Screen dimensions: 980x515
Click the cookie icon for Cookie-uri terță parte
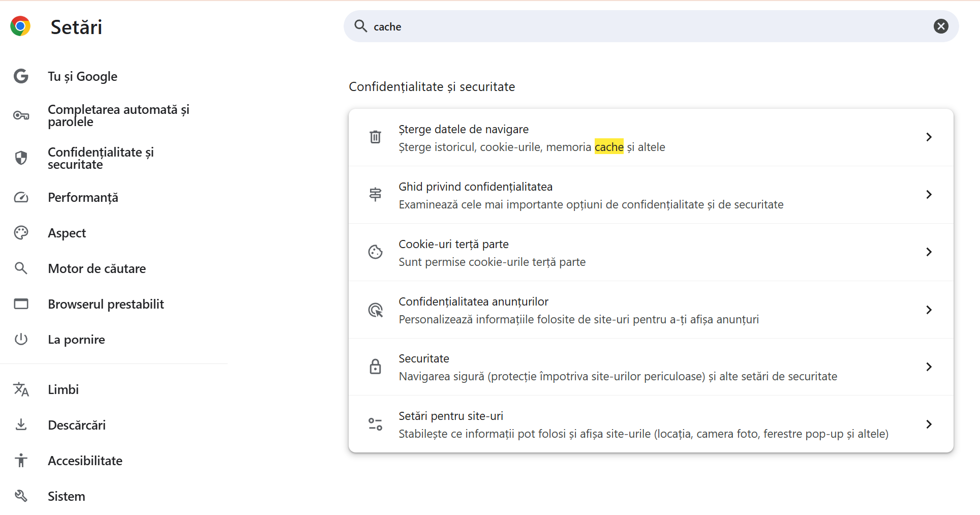[375, 252]
